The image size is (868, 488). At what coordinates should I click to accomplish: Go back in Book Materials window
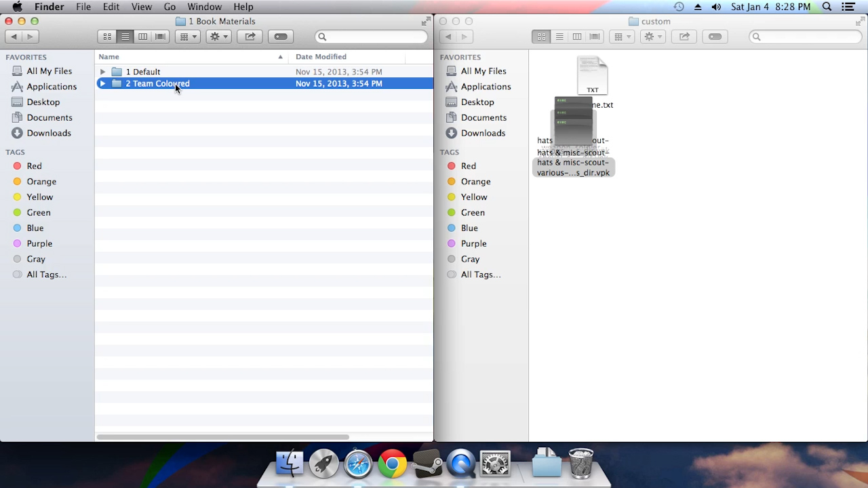tap(14, 37)
